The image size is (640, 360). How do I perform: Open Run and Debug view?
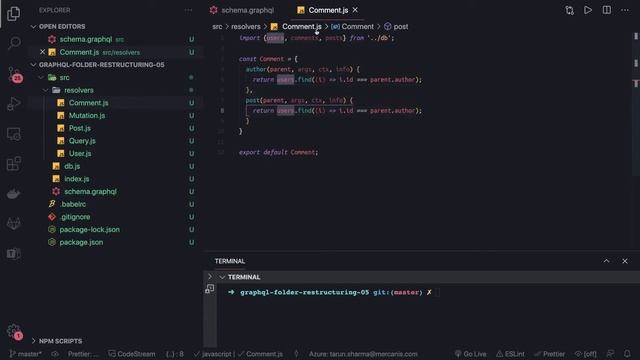[13, 104]
